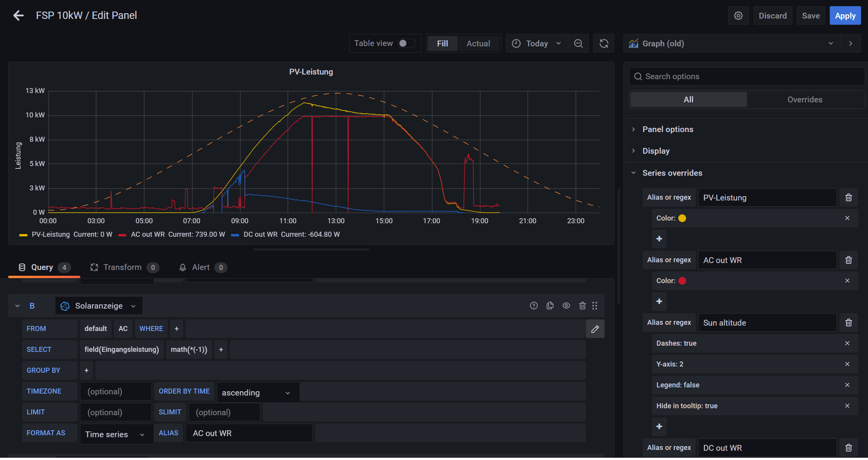The image size is (868, 460).
Task: Toggle text edit mode with pencil icon
Action: tap(595, 329)
